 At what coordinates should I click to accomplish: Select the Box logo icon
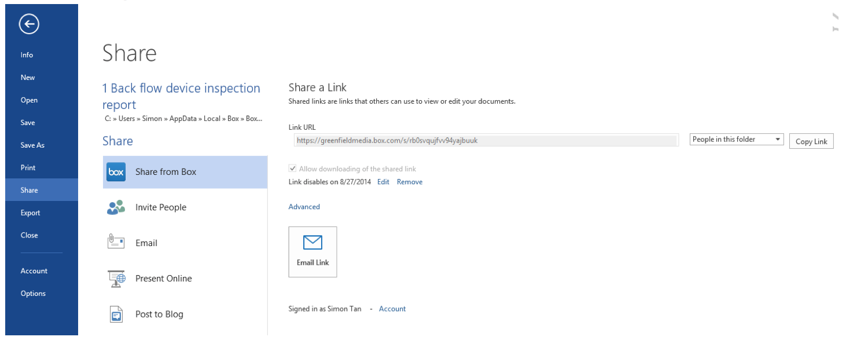[x=116, y=172]
